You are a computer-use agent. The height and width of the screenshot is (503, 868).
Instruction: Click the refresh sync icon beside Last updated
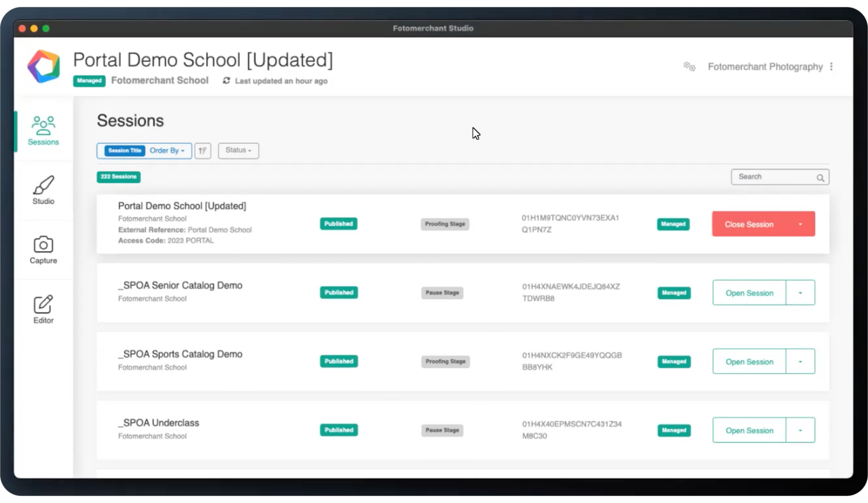pos(226,81)
